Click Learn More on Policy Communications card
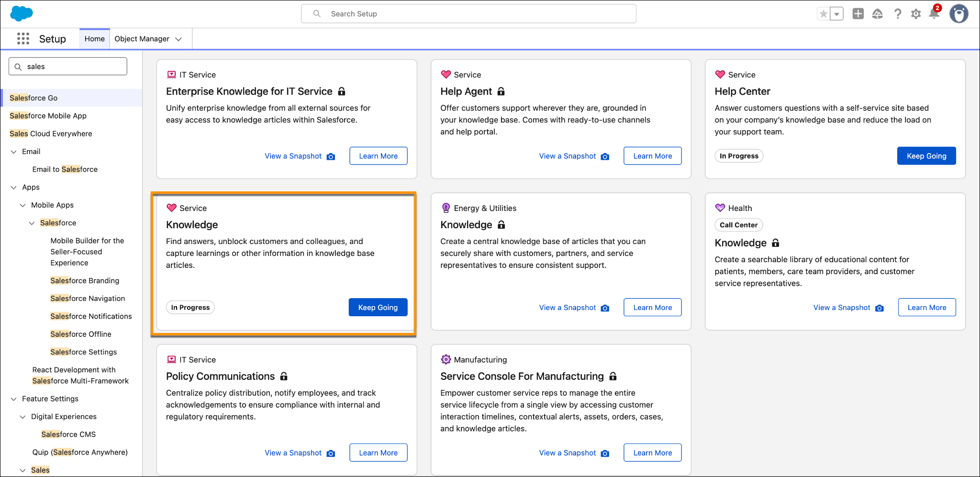Screen dimensions: 980x477 click(379, 453)
